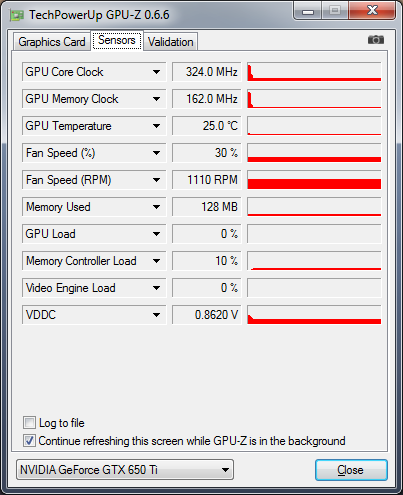The image size is (403, 495).
Task: Expand VDDC sensor dropdown
Action: [x=156, y=315]
